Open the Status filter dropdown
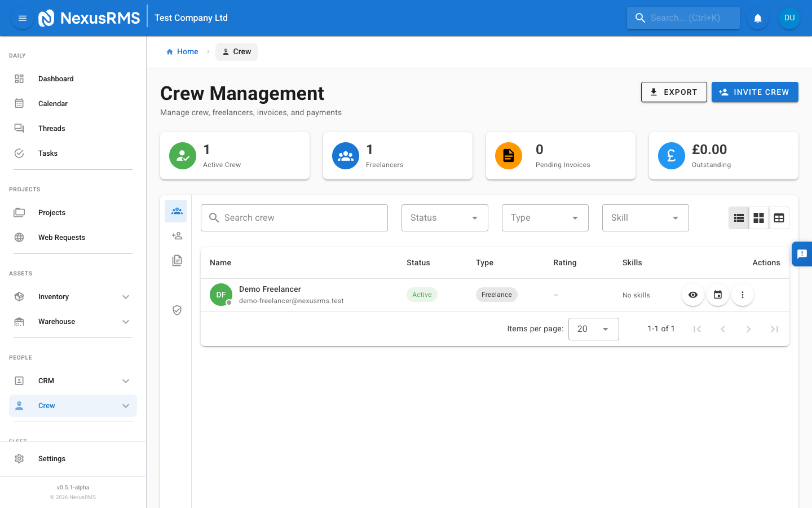The image size is (812, 508). pos(444,217)
